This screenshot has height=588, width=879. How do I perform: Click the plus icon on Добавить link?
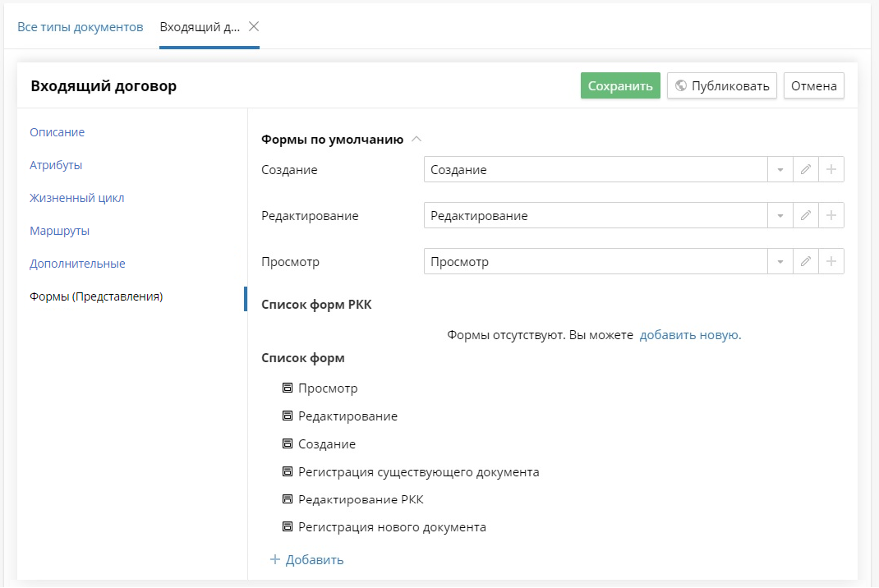(x=274, y=559)
